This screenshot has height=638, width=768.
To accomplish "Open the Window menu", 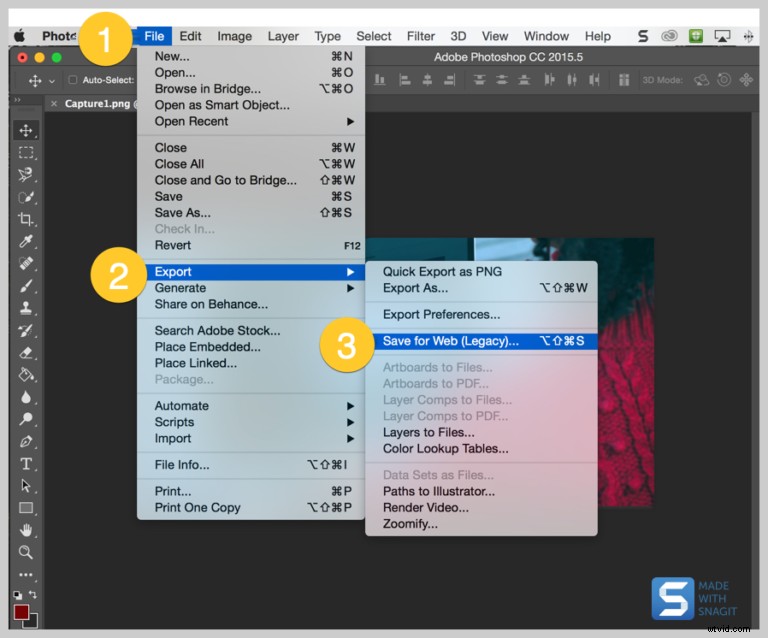I will [x=546, y=36].
